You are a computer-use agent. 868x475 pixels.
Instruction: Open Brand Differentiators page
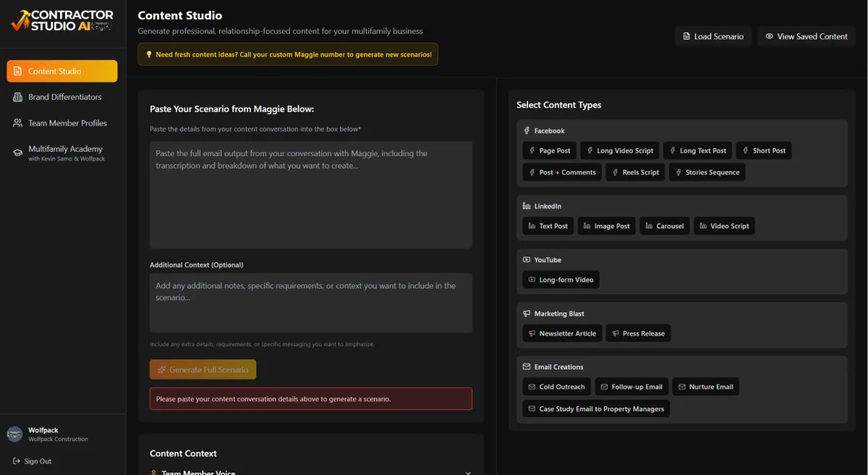(62, 97)
